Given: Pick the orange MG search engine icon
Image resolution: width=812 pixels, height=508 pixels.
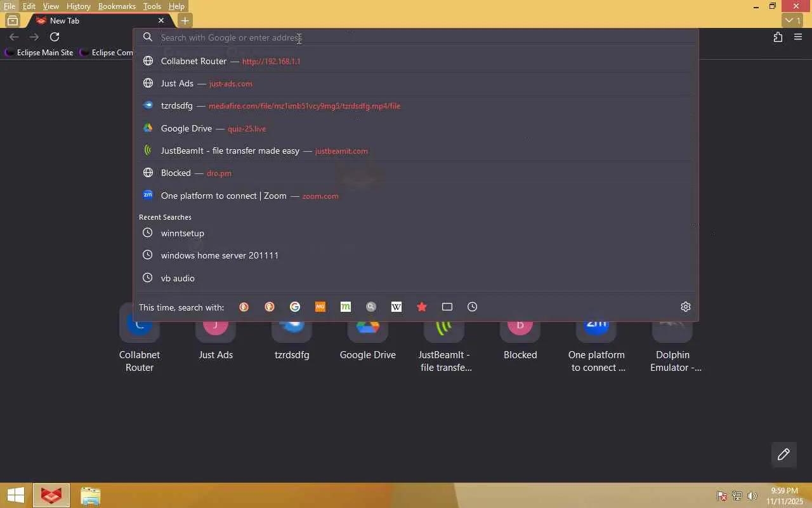Looking at the screenshot, I should [320, 307].
